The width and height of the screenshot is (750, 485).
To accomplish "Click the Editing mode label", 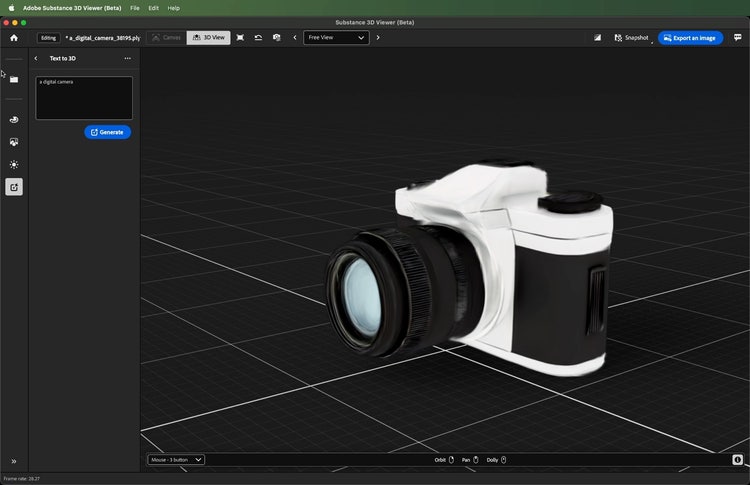I will [48, 38].
